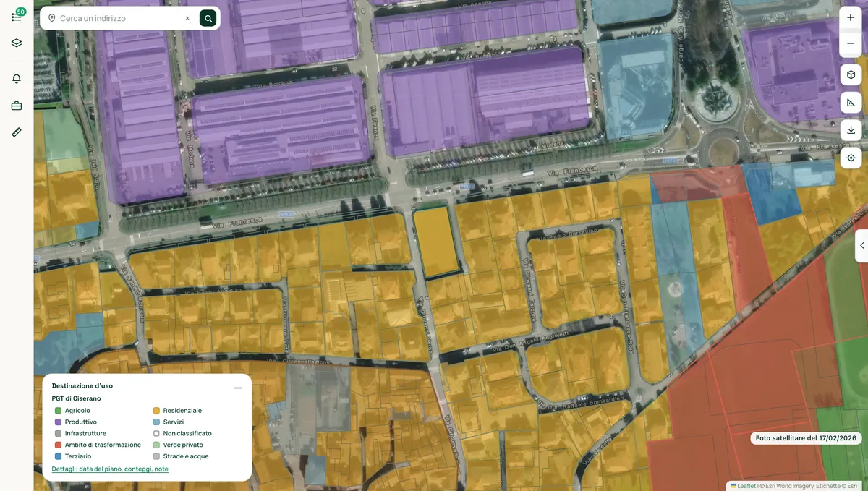
Task: Click the Infrastrutture gray swatch
Action: (x=58, y=434)
